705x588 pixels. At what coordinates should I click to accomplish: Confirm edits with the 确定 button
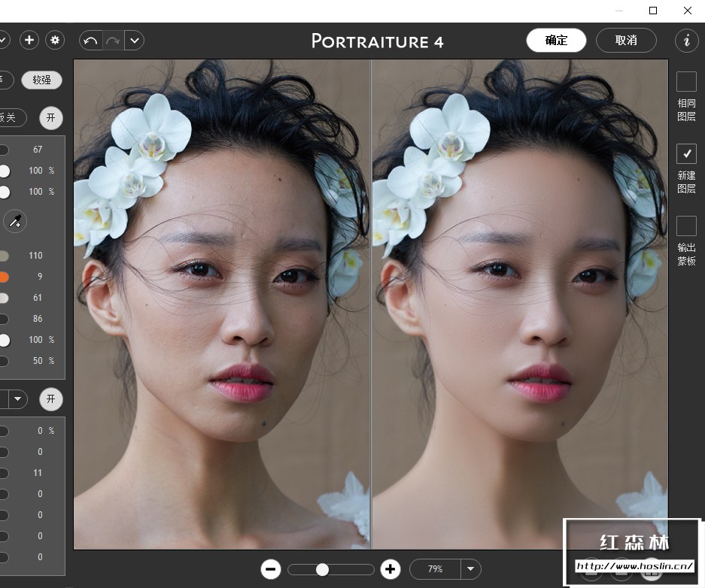pos(556,40)
